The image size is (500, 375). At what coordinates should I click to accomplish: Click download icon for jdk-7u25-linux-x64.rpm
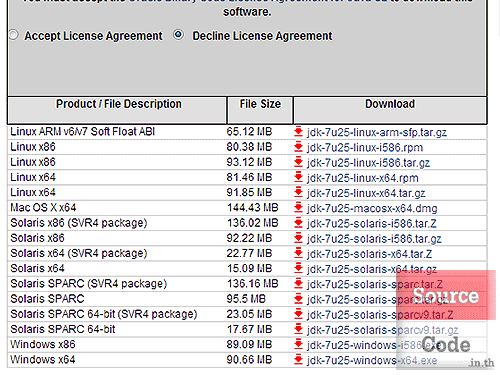298,177
